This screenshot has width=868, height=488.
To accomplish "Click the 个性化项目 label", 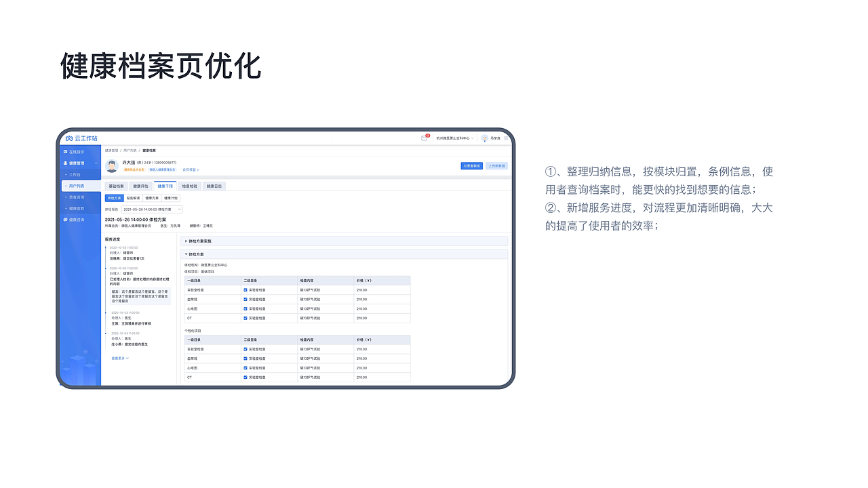I will (193, 331).
